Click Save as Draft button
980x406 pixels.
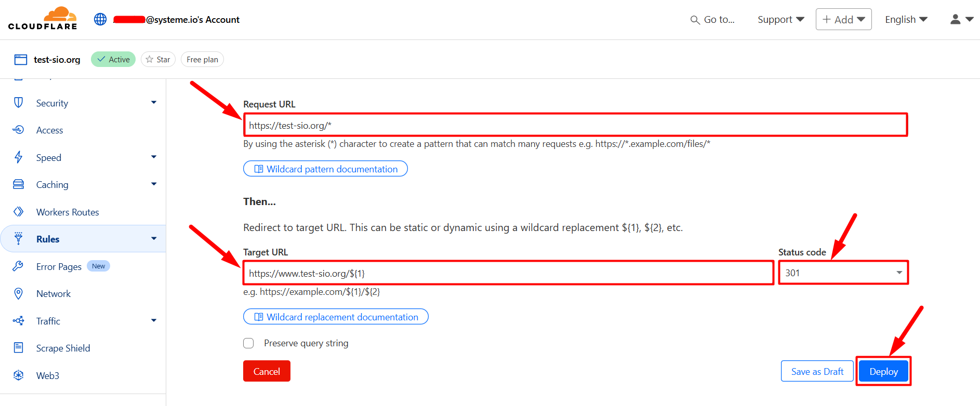point(817,371)
